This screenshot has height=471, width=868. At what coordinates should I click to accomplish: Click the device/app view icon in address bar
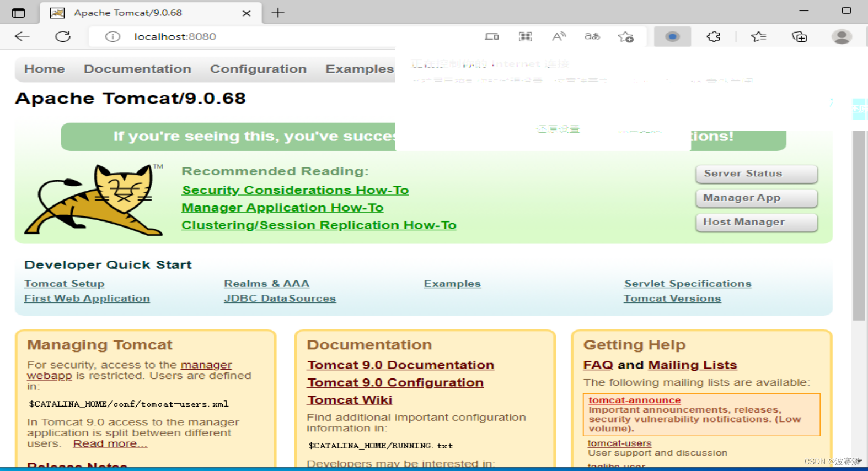pos(492,36)
